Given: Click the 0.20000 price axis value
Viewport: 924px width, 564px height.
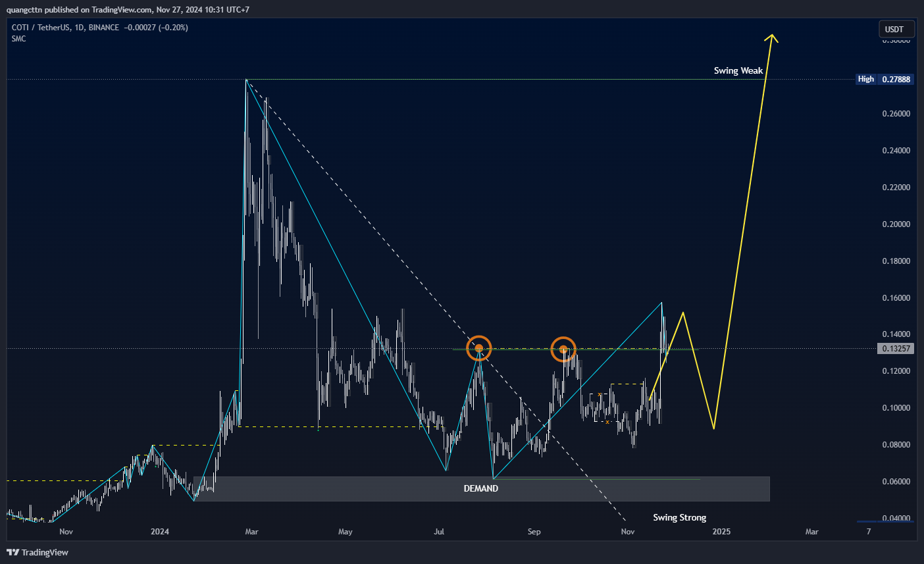Looking at the screenshot, I should coord(896,224).
